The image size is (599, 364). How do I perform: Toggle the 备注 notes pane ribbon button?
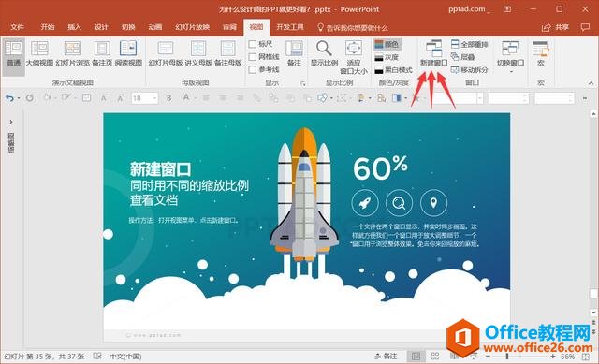(294, 53)
